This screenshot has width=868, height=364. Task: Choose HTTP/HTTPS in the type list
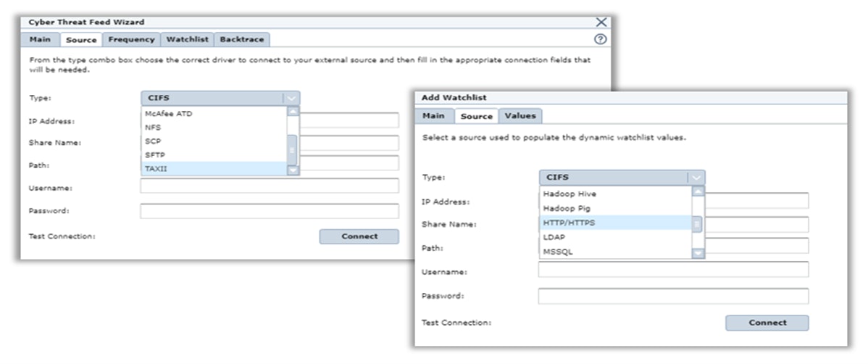616,223
